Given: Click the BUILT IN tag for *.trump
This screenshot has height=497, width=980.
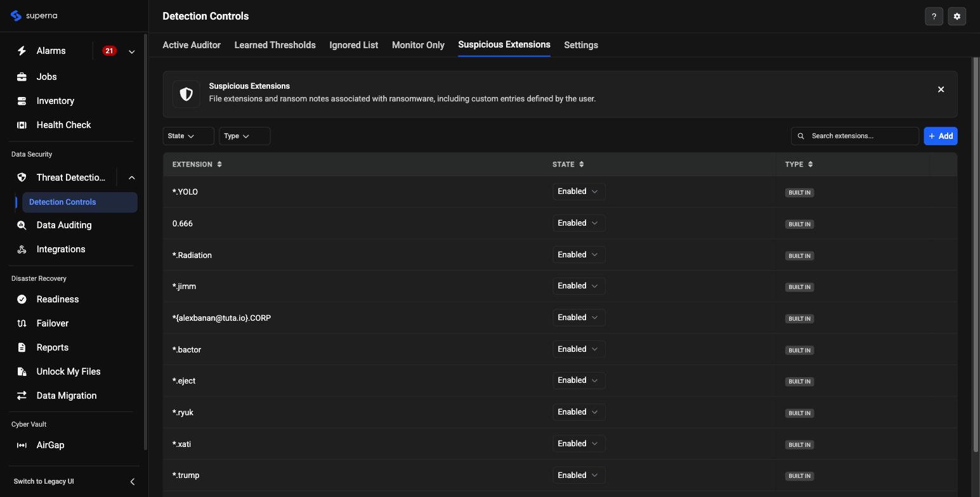Looking at the screenshot, I should (x=799, y=476).
